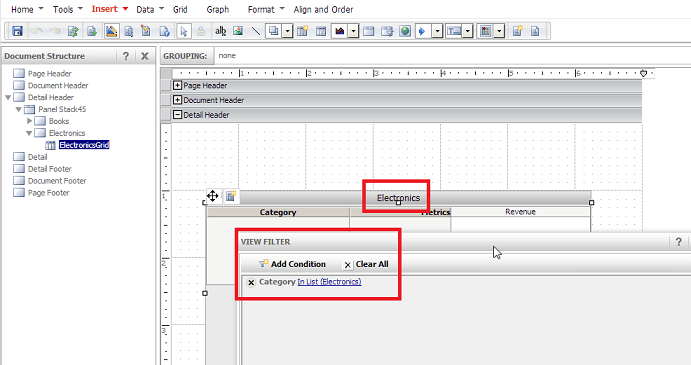Viewport: 691px width, 365px height.
Task: Select Page Header in Document Structure tree
Action: [x=49, y=74]
